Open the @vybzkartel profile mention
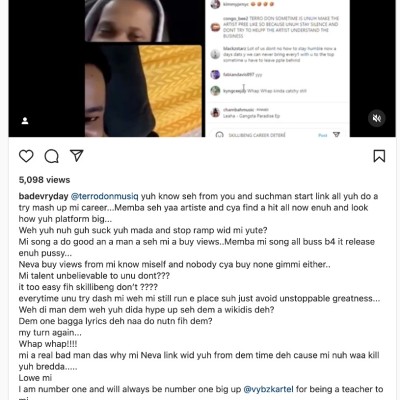 click(x=269, y=389)
